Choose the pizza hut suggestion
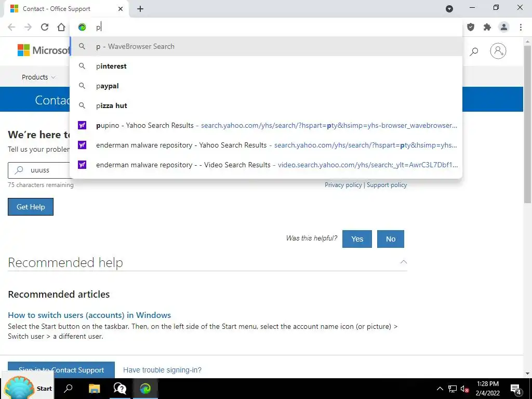 (266, 105)
